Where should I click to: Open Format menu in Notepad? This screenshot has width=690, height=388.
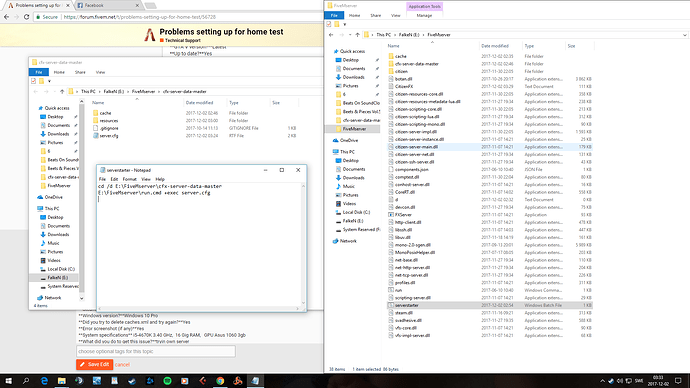[129, 179]
